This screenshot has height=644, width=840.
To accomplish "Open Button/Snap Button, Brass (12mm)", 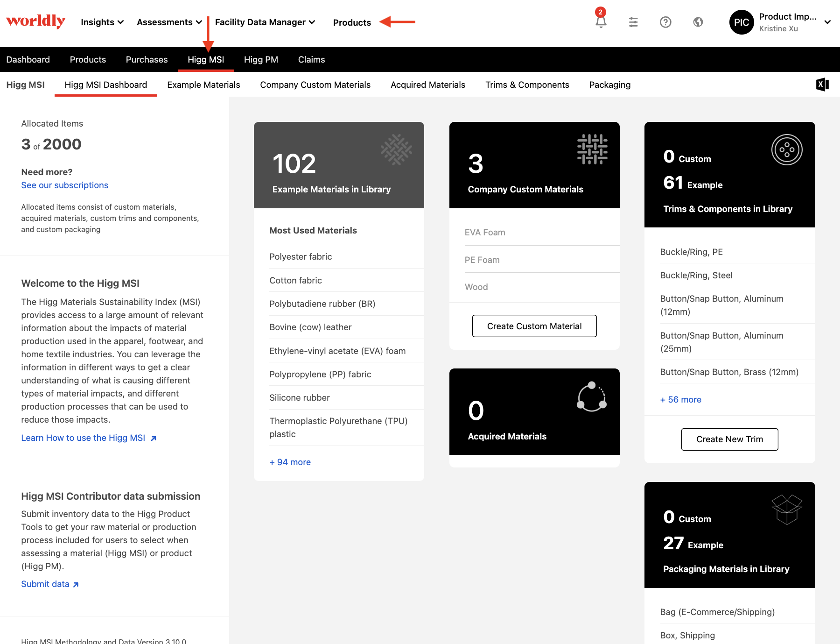I will 737,372.
